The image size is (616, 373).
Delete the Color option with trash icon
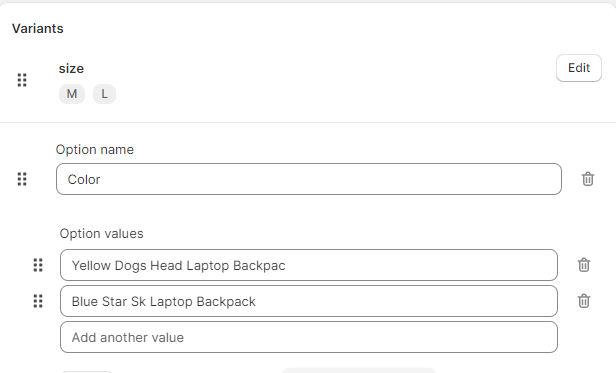588,179
